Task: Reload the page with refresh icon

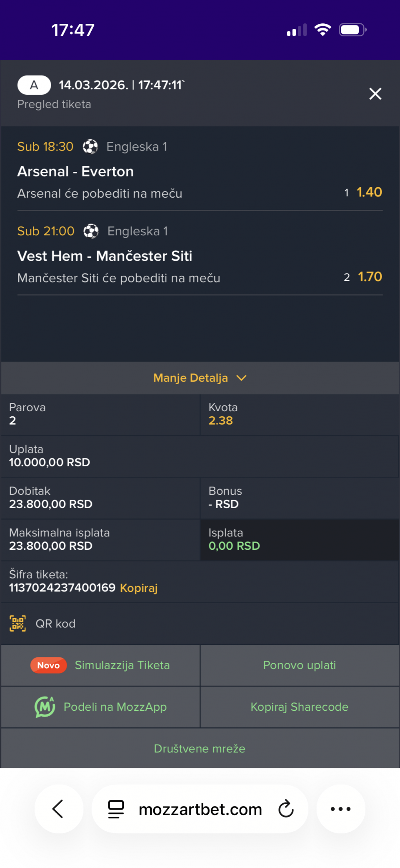Action: click(286, 809)
